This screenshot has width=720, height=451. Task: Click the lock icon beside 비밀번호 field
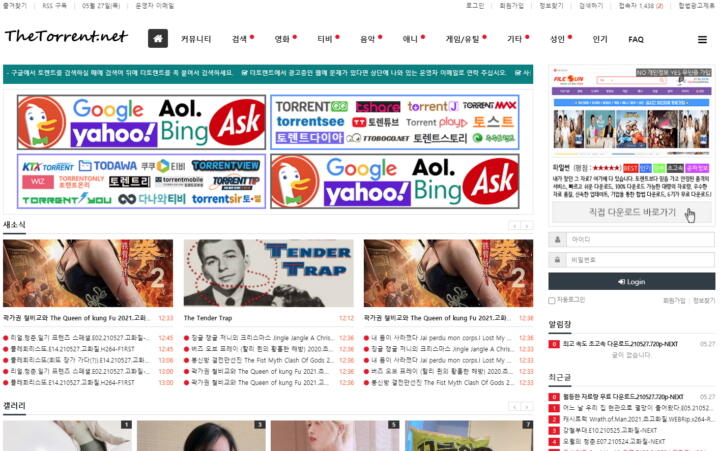point(557,260)
